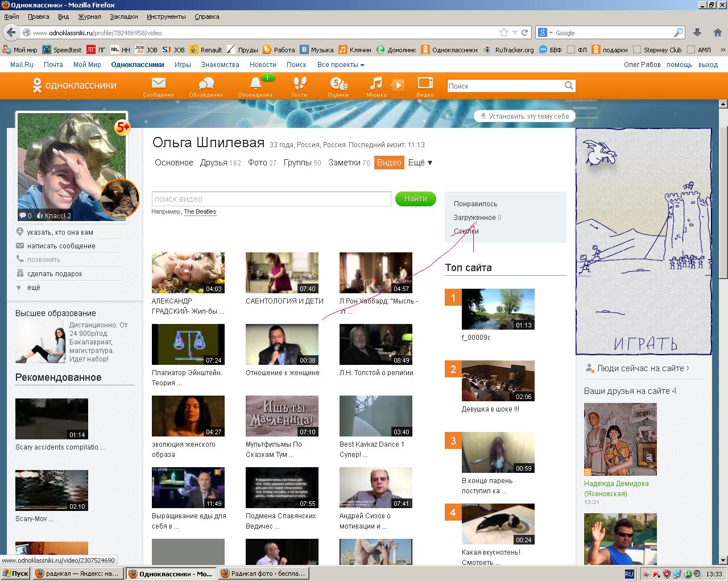Start the music player play button
The width and height of the screenshot is (728, 582).
pos(398,86)
